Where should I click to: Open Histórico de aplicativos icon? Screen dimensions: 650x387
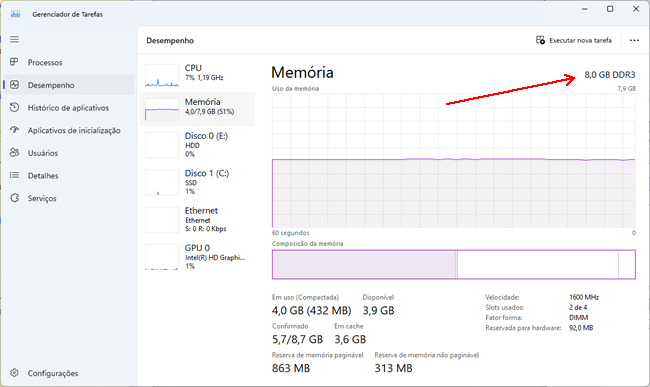(15, 107)
